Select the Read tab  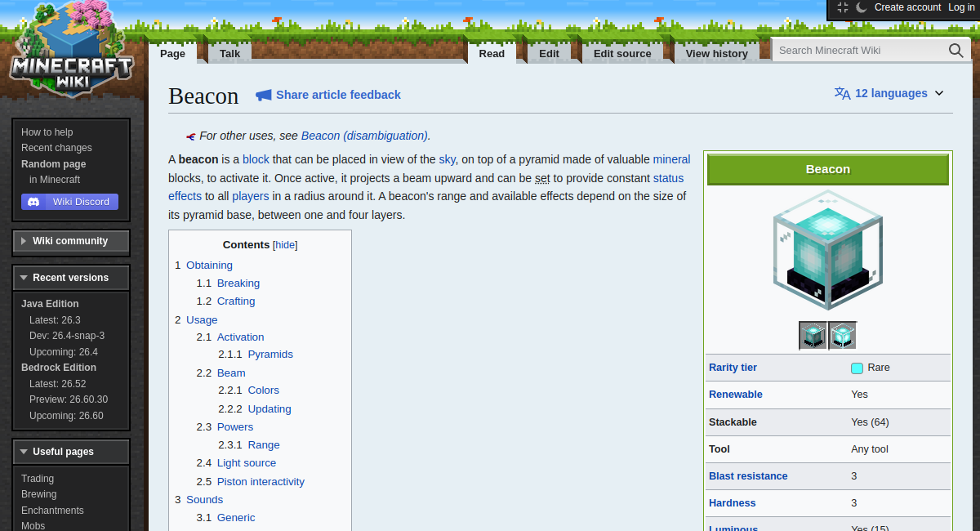pos(492,53)
